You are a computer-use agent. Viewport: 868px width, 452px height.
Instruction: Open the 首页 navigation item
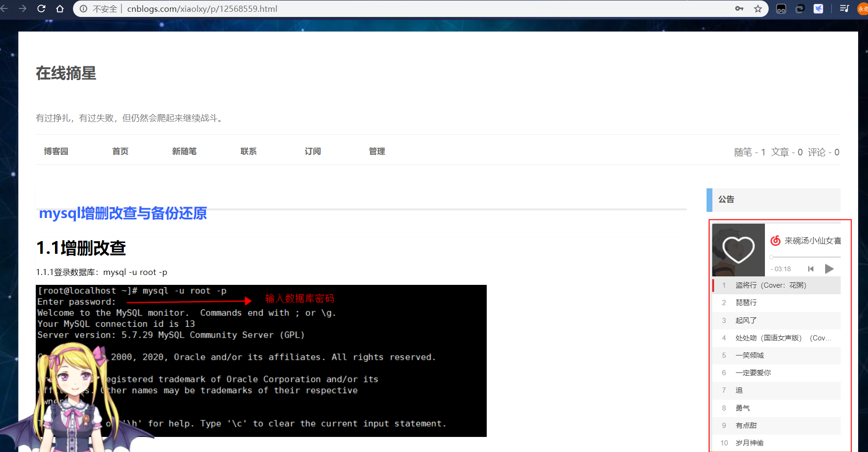(x=120, y=151)
